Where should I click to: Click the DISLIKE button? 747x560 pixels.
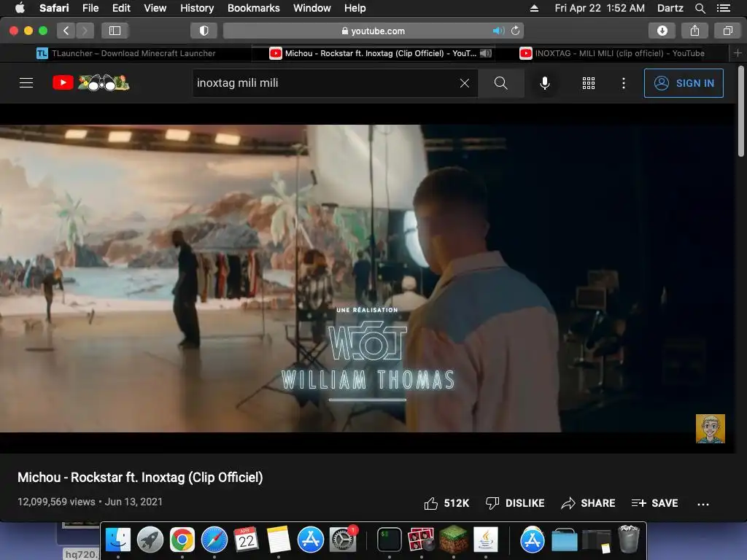[x=515, y=503]
